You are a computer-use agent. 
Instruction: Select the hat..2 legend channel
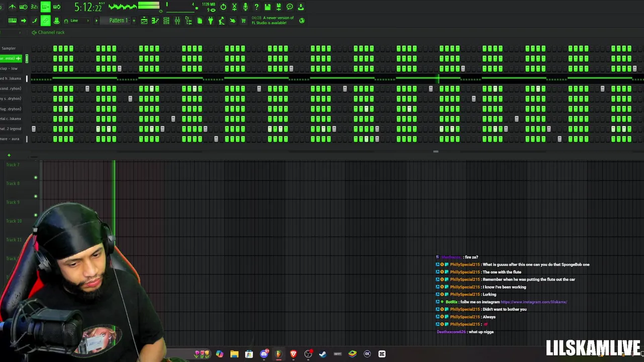point(10,129)
